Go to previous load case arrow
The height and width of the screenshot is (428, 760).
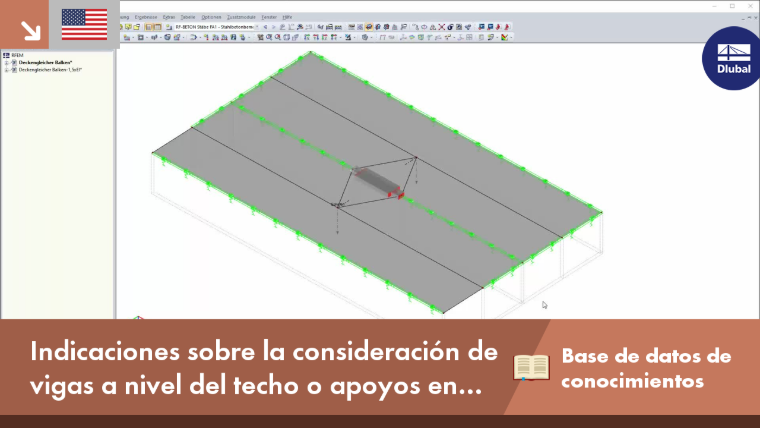click(x=266, y=27)
